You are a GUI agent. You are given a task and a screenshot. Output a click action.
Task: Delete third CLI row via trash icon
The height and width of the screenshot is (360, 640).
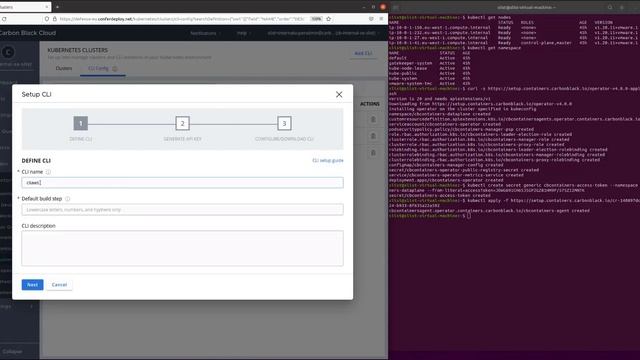click(373, 153)
